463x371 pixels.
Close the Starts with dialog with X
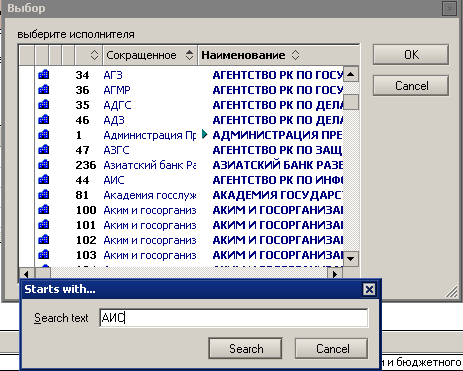pyautogui.click(x=369, y=289)
